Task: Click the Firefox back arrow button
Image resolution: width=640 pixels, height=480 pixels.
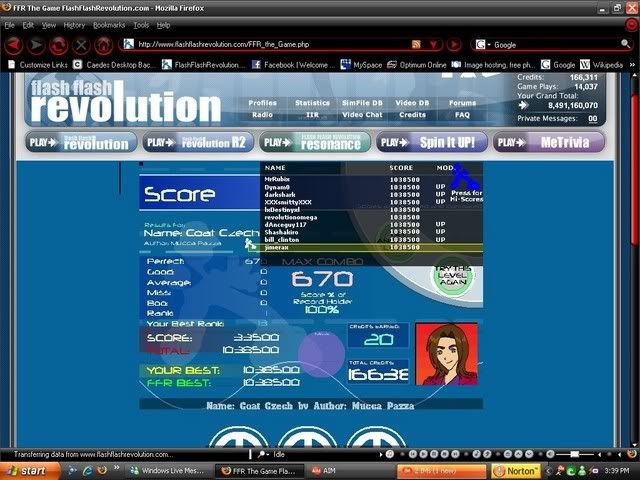Action: [13, 45]
